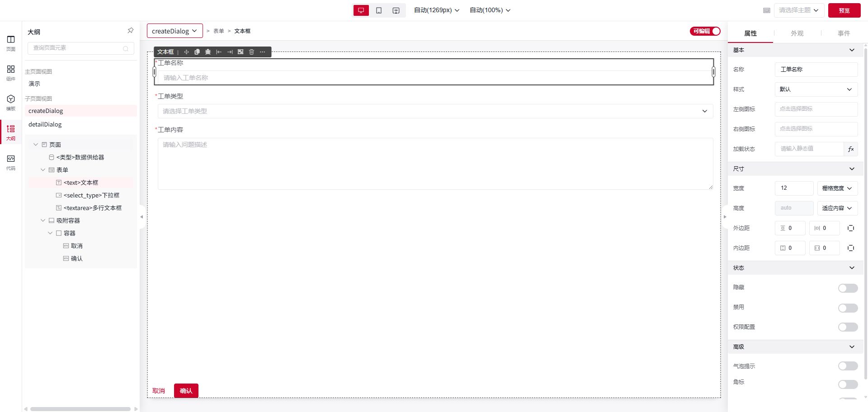The image size is (868, 412).
Task: Turn off the 可编辑 editable toggle
Action: (705, 31)
